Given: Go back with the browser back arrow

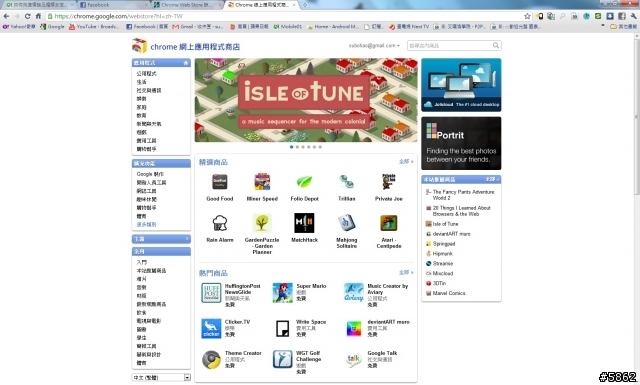Looking at the screenshot, I should tap(6, 16).
